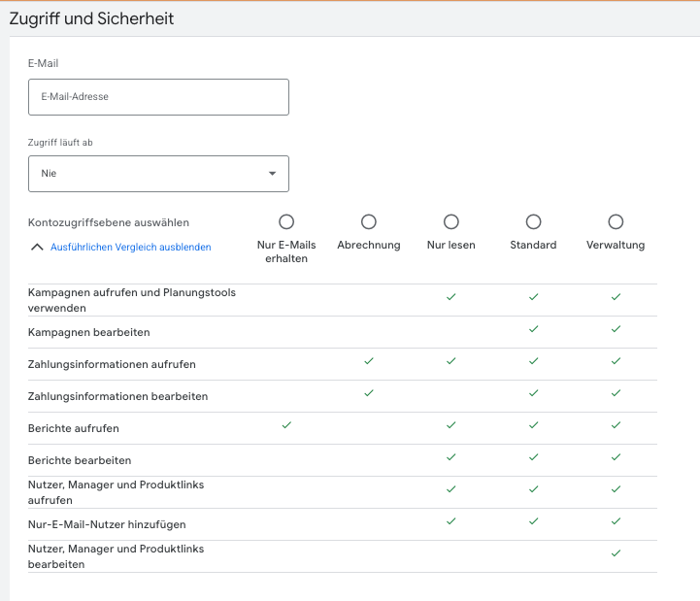
Task: Click the dropdown arrow next to Nie
Action: click(x=272, y=174)
